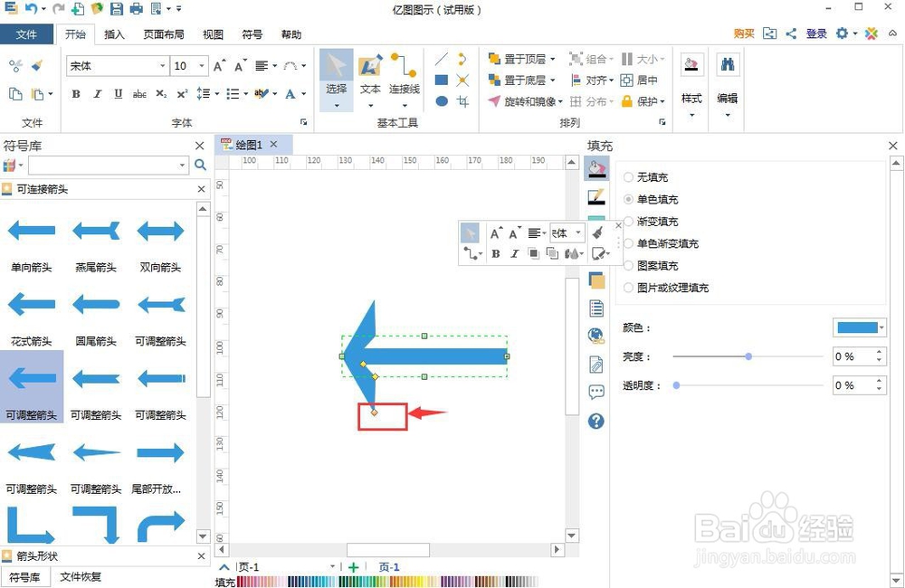Open the Fill panel paint-bucket icon
The height and width of the screenshot is (588, 905).
coord(595,167)
